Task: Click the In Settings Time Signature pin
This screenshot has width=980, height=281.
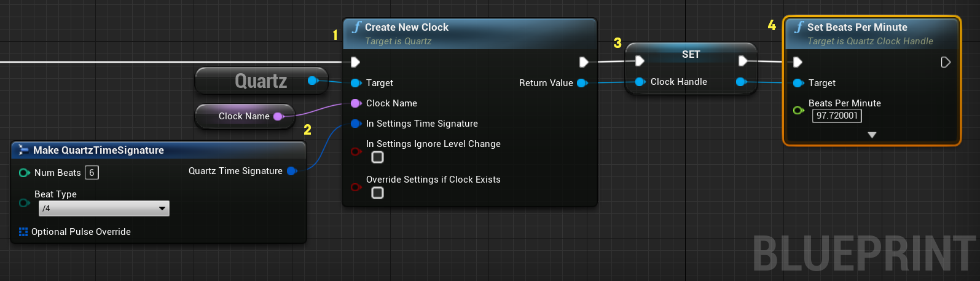Action: point(356,124)
